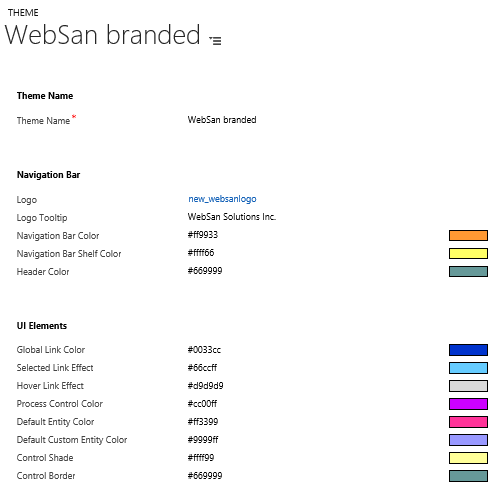The image size is (493, 495).
Task: Click the Navigation Bar Shelf Color yellow swatch
Action: 468,253
